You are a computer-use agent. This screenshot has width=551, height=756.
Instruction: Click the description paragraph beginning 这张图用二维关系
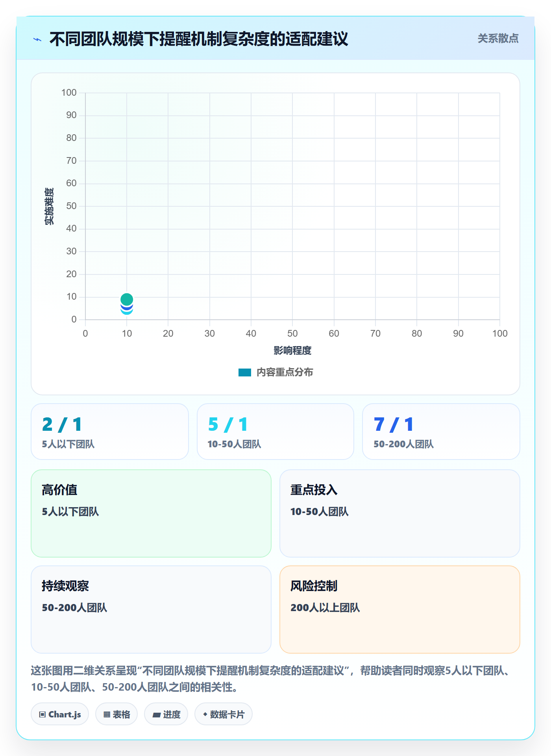click(272, 679)
